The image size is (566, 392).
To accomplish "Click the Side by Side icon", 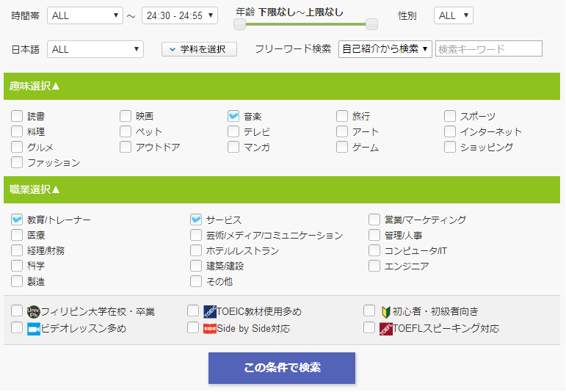I will [209, 328].
